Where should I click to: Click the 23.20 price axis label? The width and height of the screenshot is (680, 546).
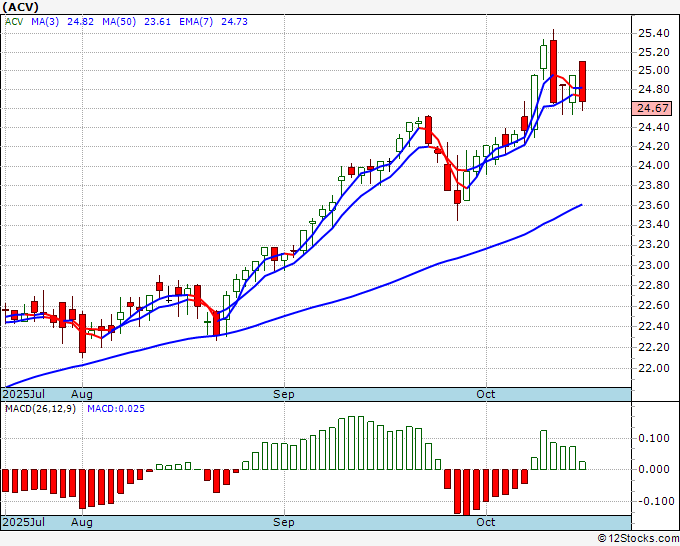654,245
